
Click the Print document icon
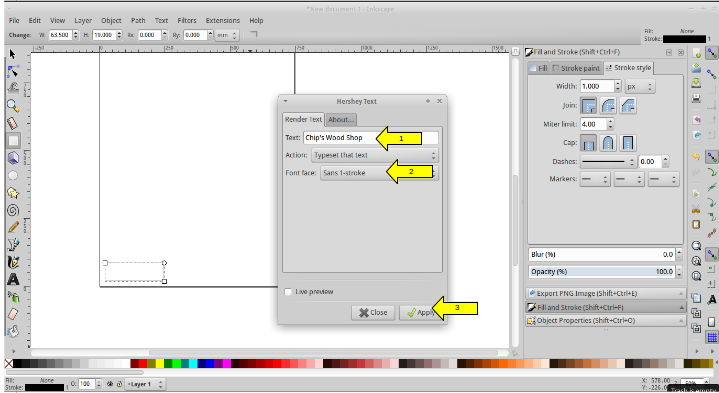[x=696, y=98]
